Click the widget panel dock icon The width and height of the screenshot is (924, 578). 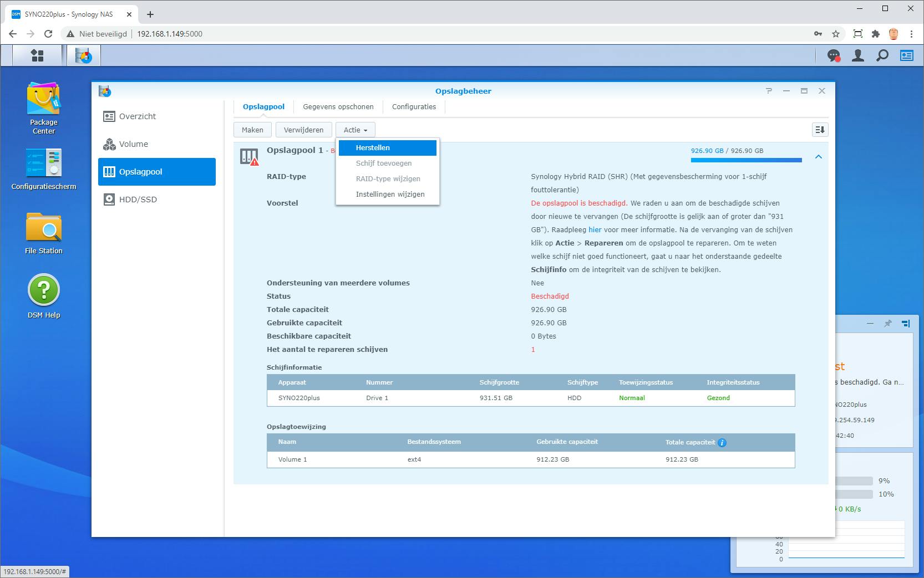pyautogui.click(x=905, y=324)
